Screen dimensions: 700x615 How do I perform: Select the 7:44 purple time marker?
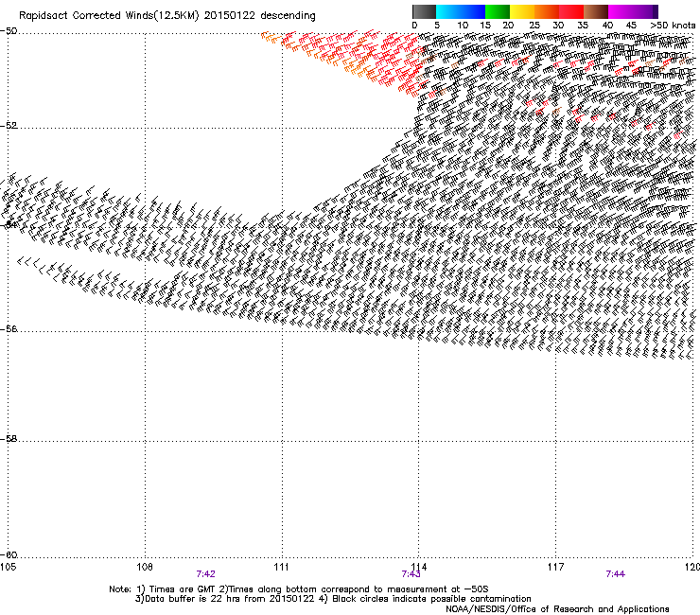click(615, 574)
